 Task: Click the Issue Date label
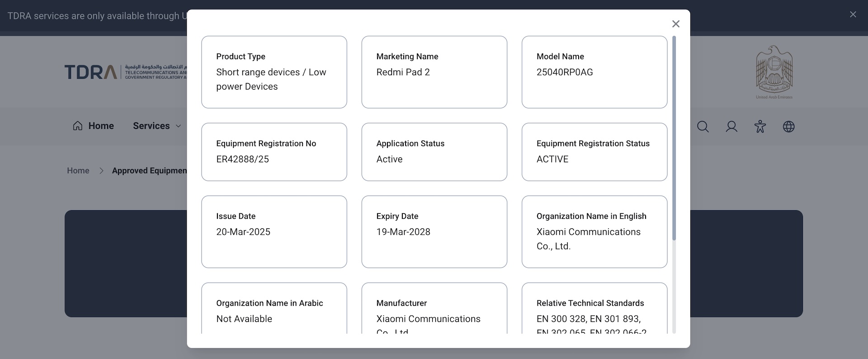(x=236, y=216)
